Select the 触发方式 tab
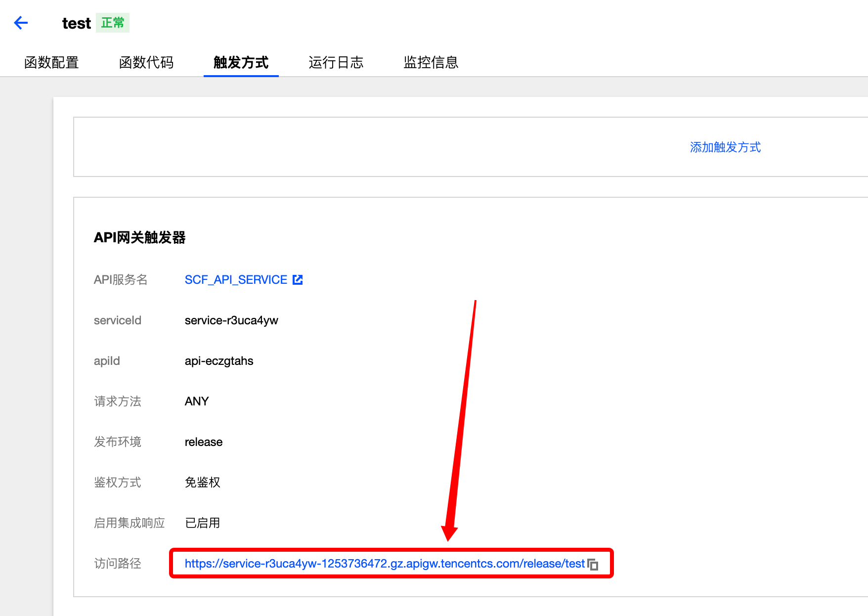Image resolution: width=868 pixels, height=616 pixels. click(x=241, y=62)
